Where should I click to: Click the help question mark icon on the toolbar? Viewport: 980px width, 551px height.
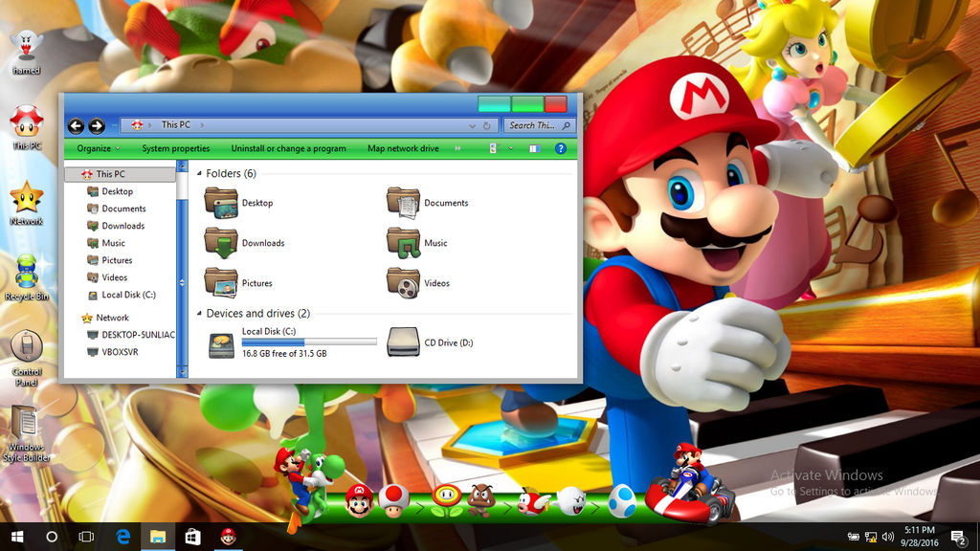click(x=561, y=148)
